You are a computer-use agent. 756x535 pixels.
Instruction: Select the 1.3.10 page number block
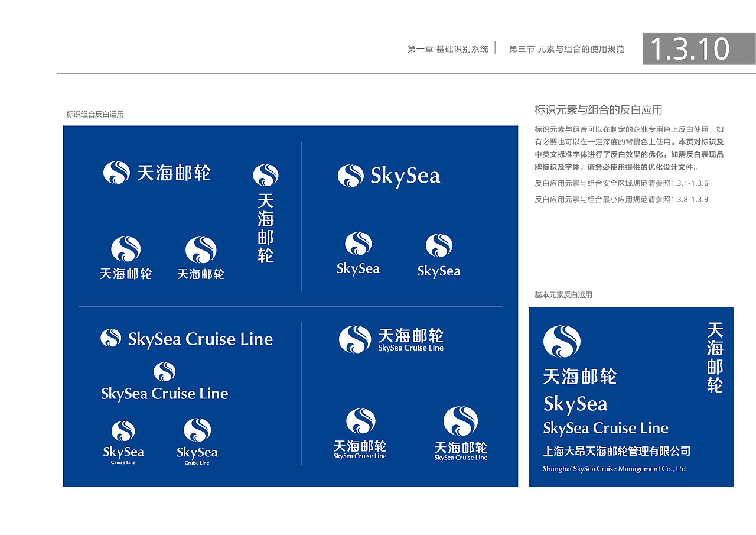point(699,48)
